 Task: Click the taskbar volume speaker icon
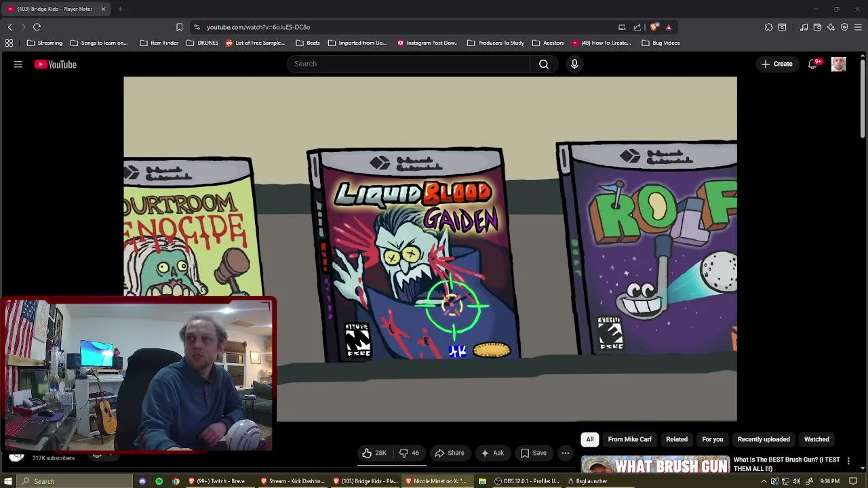pyautogui.click(x=796, y=481)
